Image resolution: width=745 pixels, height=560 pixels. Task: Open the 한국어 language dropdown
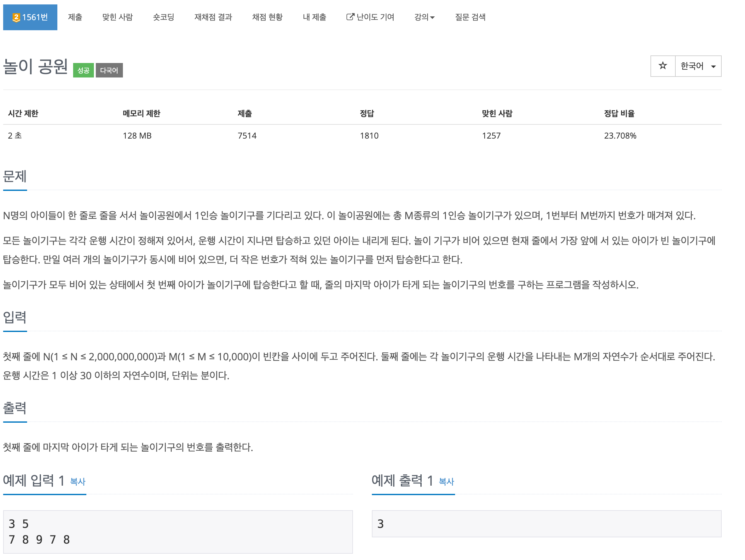698,66
